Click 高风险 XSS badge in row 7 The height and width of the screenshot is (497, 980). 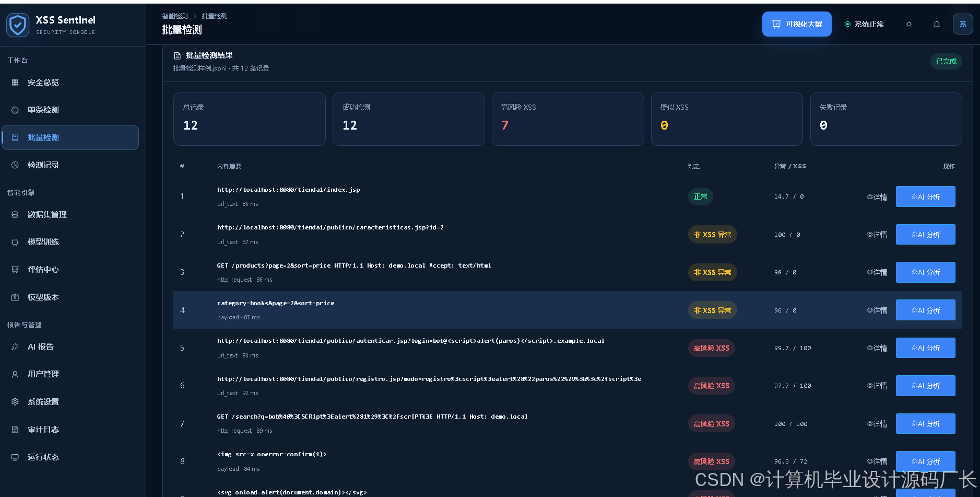tap(712, 424)
